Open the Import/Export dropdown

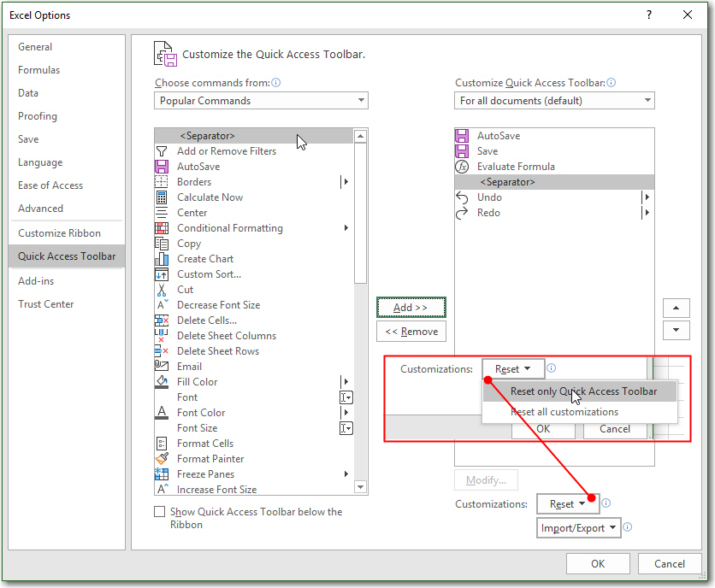pos(578,528)
